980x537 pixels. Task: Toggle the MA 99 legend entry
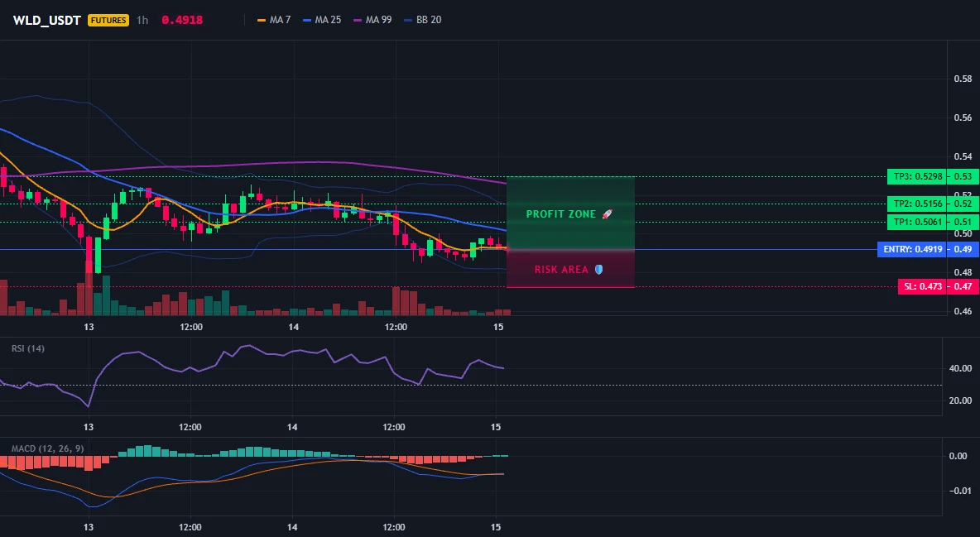[372, 20]
